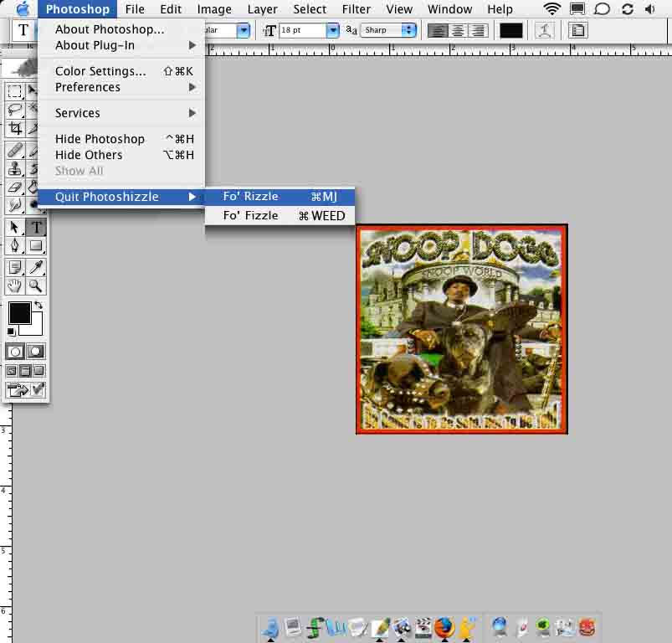672x643 pixels.
Task: Select the Type tool in toolbox
Action: pyautogui.click(x=37, y=227)
